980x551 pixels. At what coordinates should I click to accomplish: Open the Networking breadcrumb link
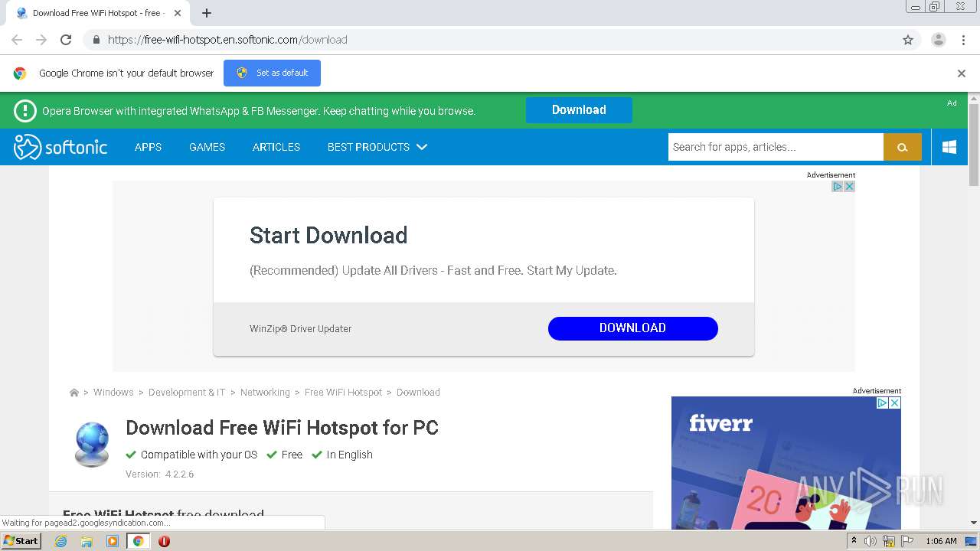[x=265, y=393]
